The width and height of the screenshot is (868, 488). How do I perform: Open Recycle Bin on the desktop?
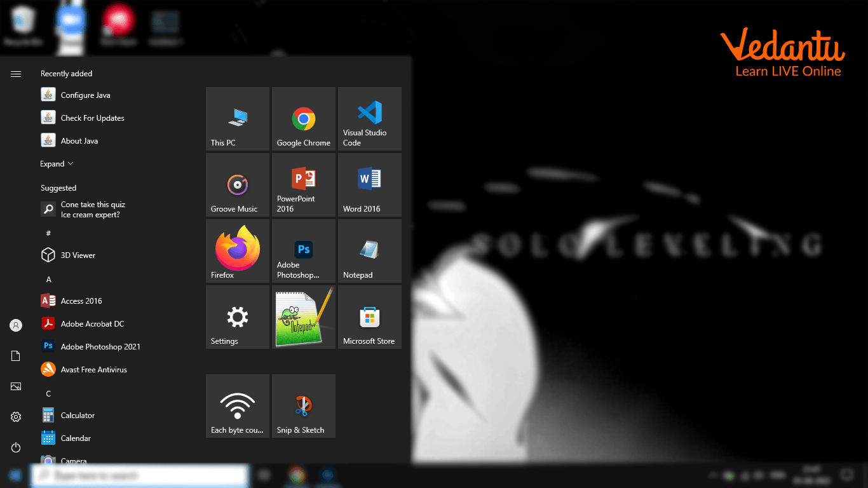tap(23, 26)
